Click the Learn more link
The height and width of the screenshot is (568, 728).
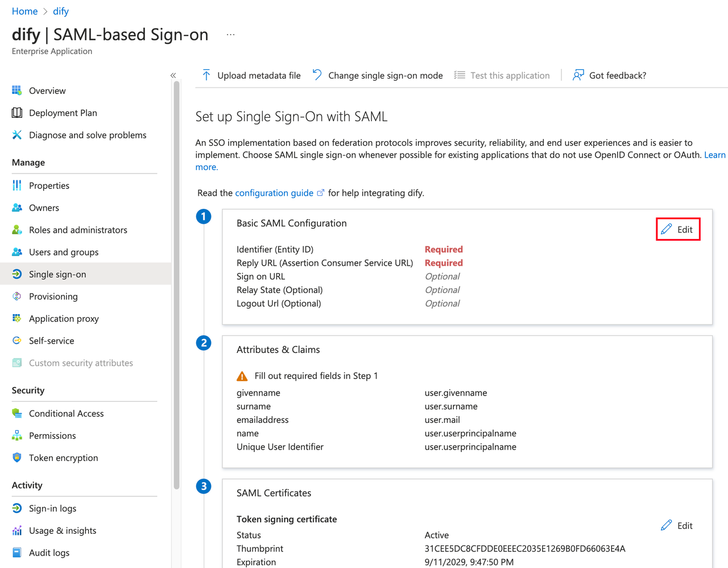pyautogui.click(x=715, y=155)
